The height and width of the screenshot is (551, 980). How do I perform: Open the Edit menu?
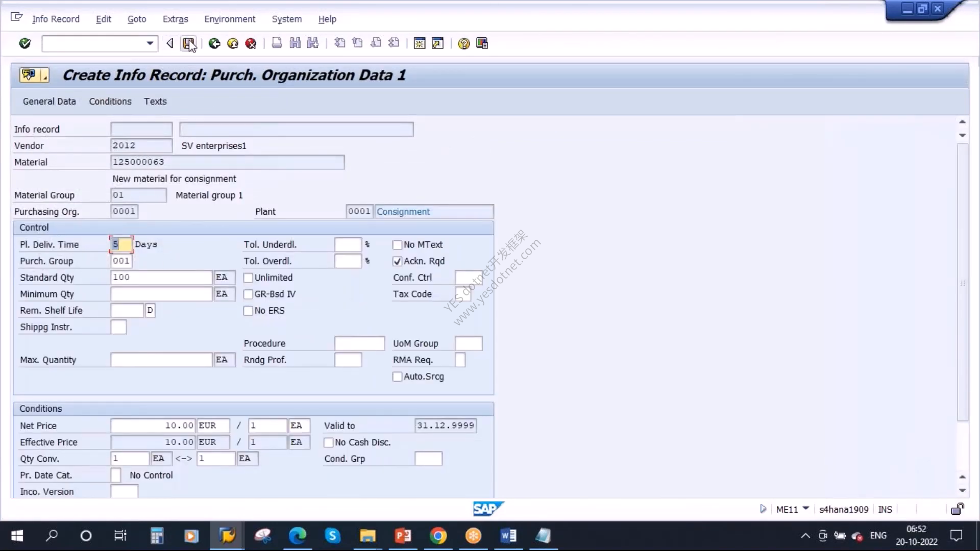[x=103, y=19]
